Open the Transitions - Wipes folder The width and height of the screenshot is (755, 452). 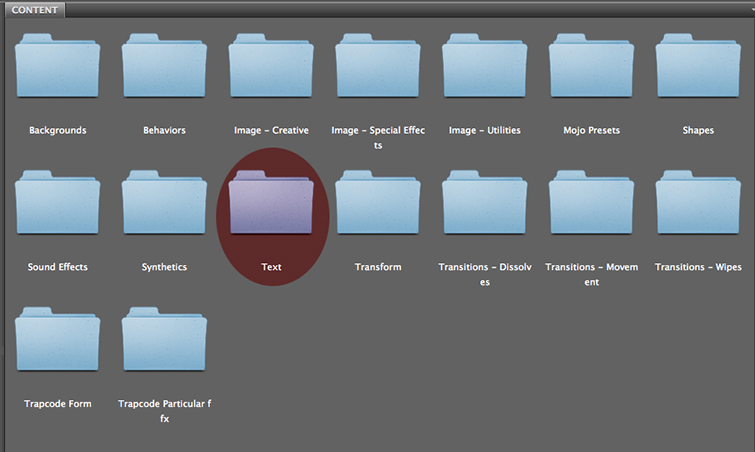698,205
